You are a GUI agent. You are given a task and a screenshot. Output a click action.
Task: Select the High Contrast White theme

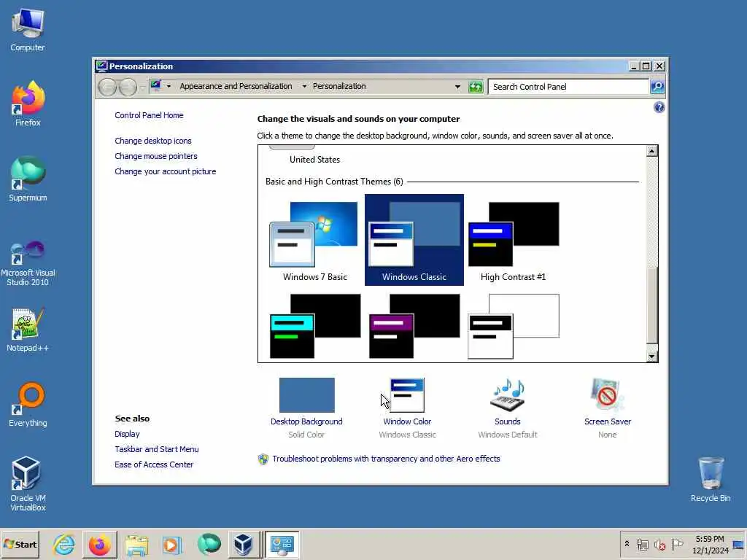click(x=513, y=326)
